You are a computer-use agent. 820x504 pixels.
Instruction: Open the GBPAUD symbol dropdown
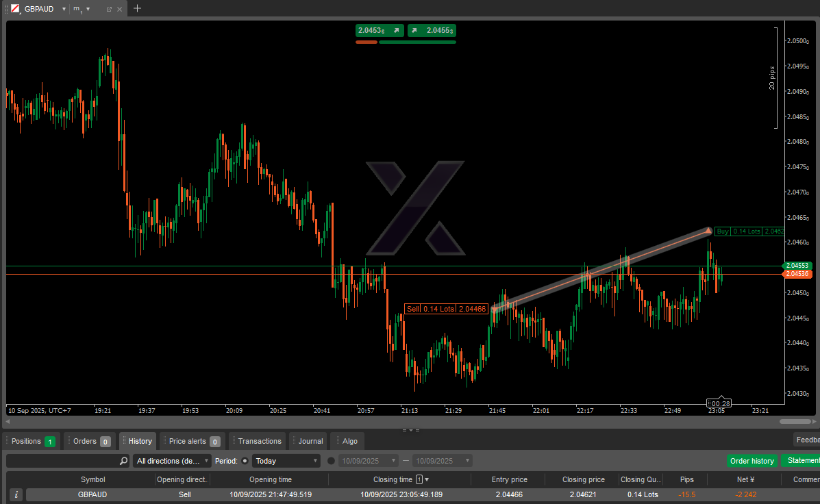(x=64, y=9)
